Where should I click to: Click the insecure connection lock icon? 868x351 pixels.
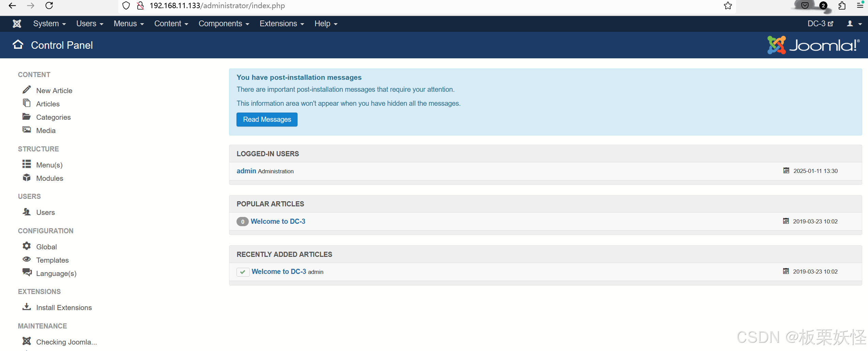(140, 5)
